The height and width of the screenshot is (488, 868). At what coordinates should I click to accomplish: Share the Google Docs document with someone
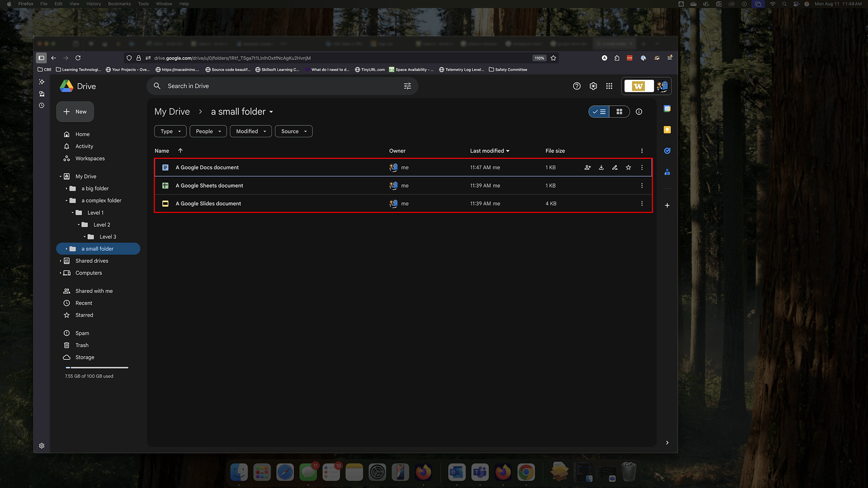(587, 167)
